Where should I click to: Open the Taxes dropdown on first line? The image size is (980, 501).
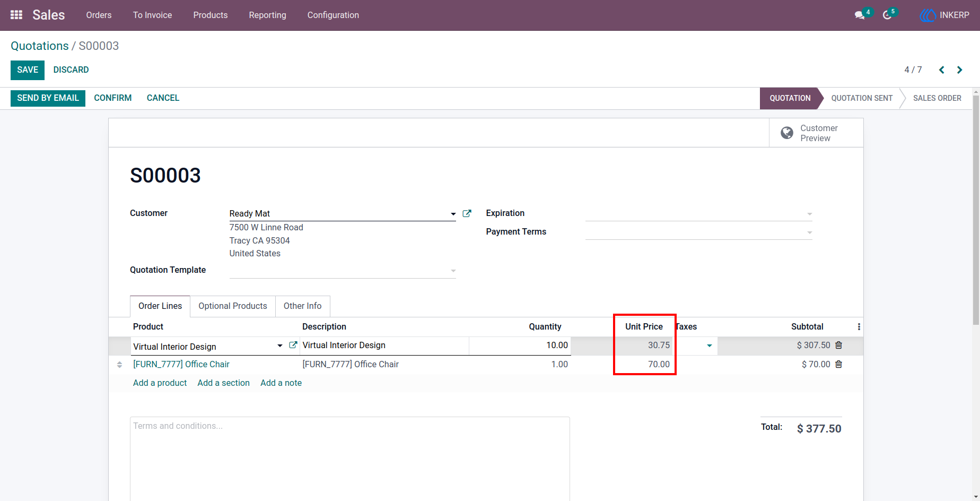[x=709, y=346]
